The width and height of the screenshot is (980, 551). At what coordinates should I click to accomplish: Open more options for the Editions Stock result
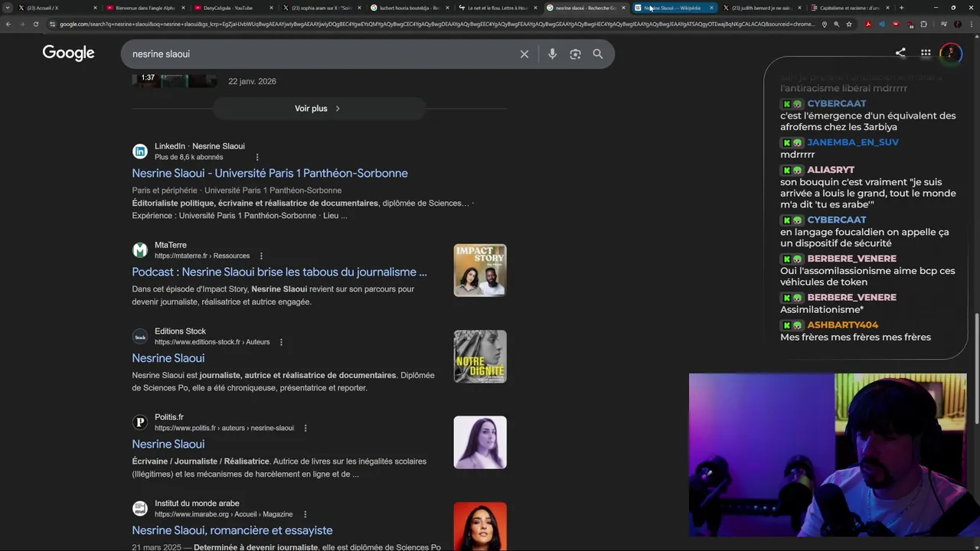[281, 342]
